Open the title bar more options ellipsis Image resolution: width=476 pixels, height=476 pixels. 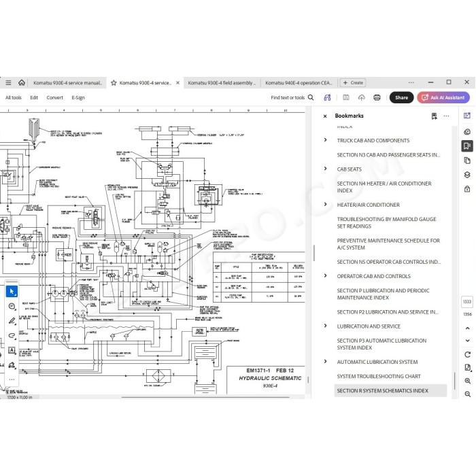point(411,82)
